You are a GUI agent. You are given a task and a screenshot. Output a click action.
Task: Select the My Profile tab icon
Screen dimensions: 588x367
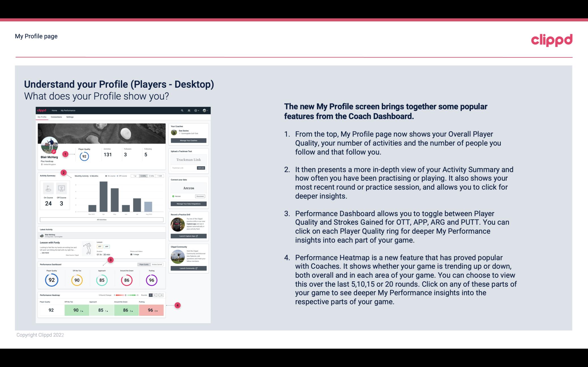(x=43, y=117)
